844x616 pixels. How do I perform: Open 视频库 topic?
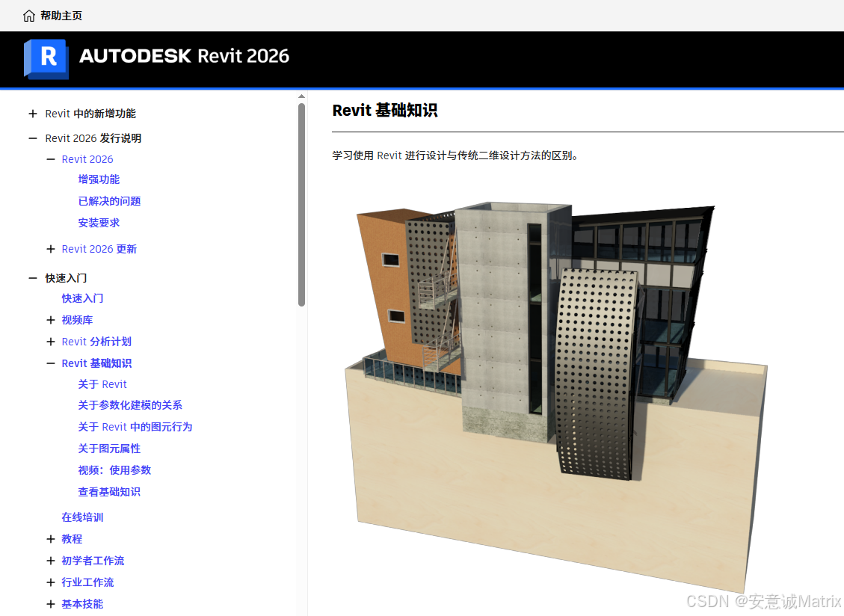point(77,320)
